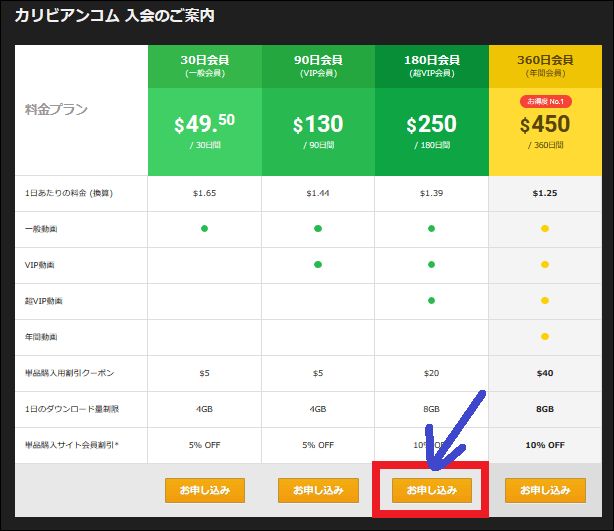
Task: Click the $130 price for 90日会員
Action: [318, 126]
